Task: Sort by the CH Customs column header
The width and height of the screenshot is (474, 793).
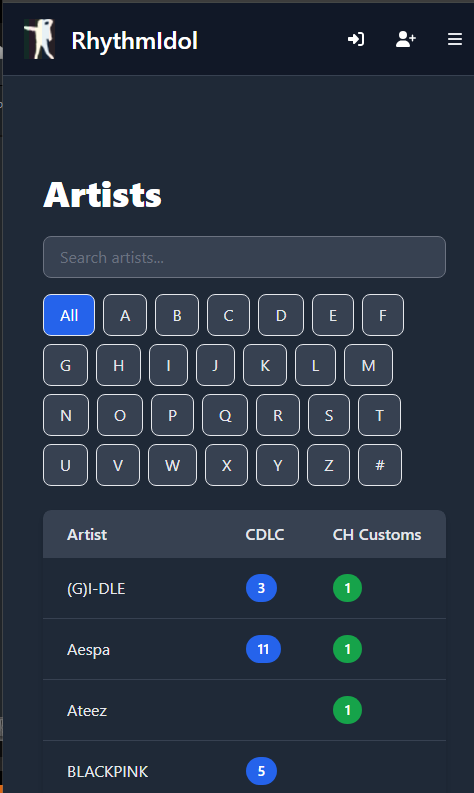Action: point(377,535)
